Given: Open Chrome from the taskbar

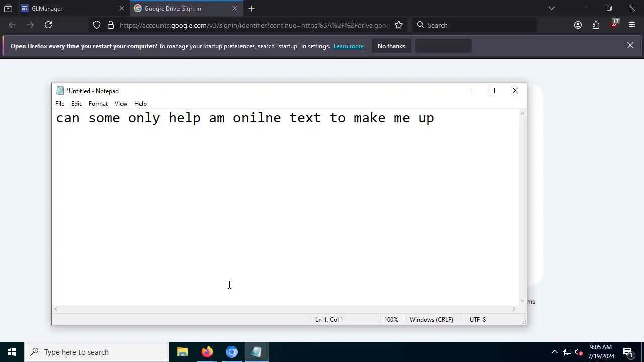Looking at the screenshot, I should [232, 352].
